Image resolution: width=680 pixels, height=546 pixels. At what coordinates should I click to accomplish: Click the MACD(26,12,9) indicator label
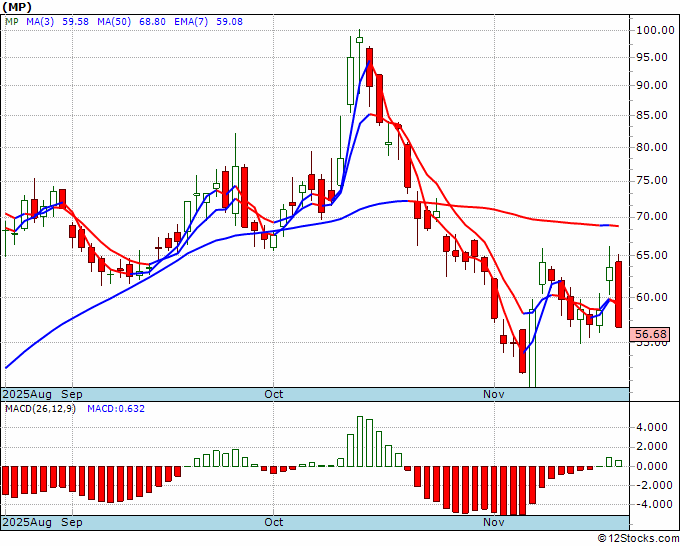coord(40,409)
